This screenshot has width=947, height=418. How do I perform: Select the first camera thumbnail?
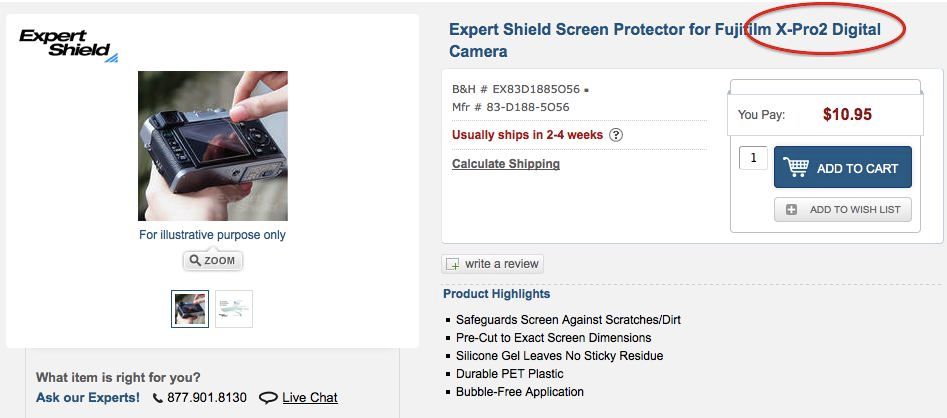click(190, 309)
